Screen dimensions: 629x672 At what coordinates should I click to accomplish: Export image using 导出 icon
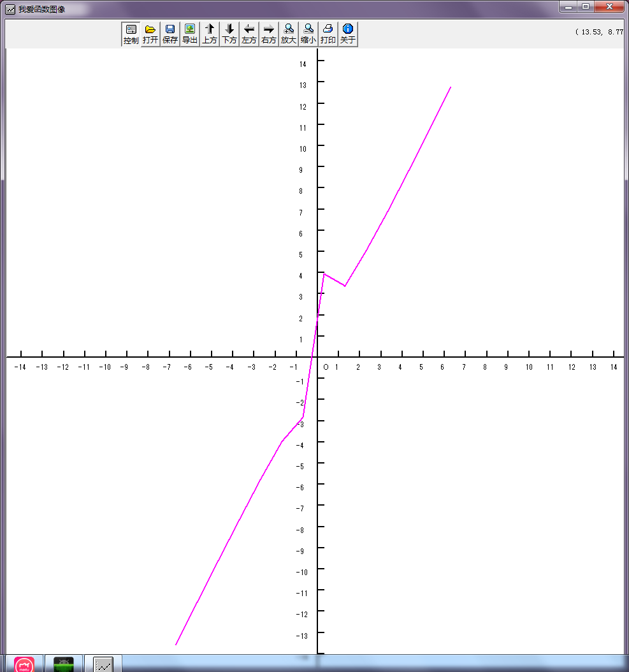point(190,34)
